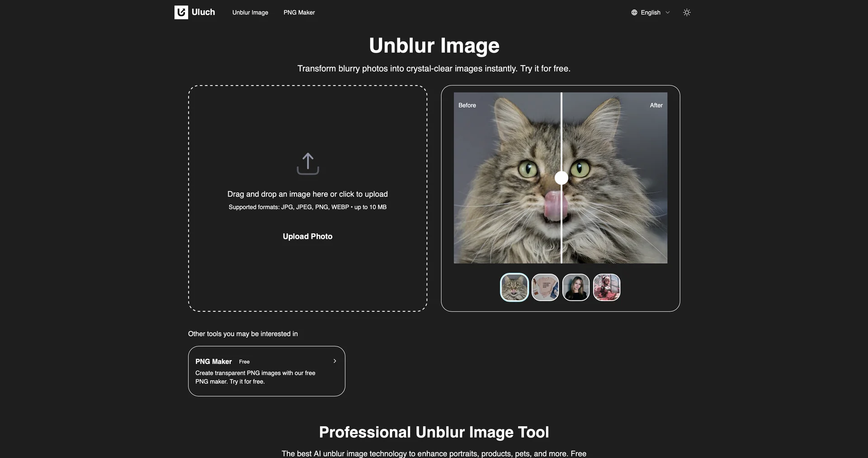Select the cat sample thumbnail
This screenshot has width=868, height=458.
(x=514, y=287)
